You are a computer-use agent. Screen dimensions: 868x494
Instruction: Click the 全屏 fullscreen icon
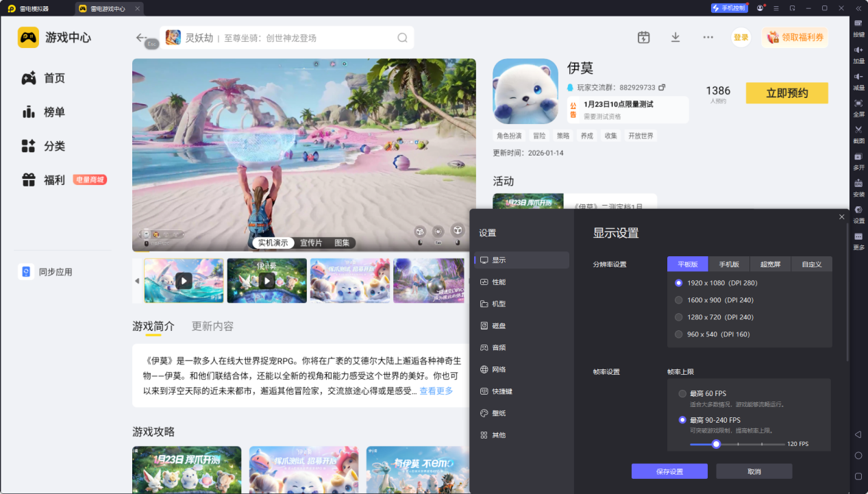858,106
